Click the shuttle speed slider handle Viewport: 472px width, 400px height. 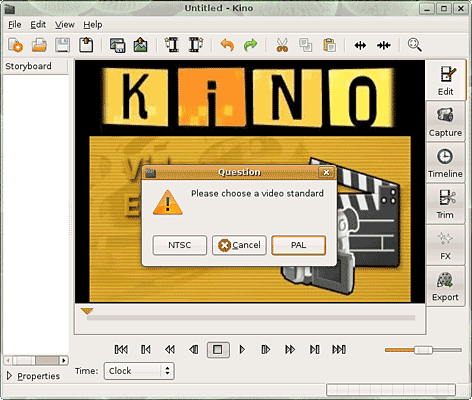(423, 350)
